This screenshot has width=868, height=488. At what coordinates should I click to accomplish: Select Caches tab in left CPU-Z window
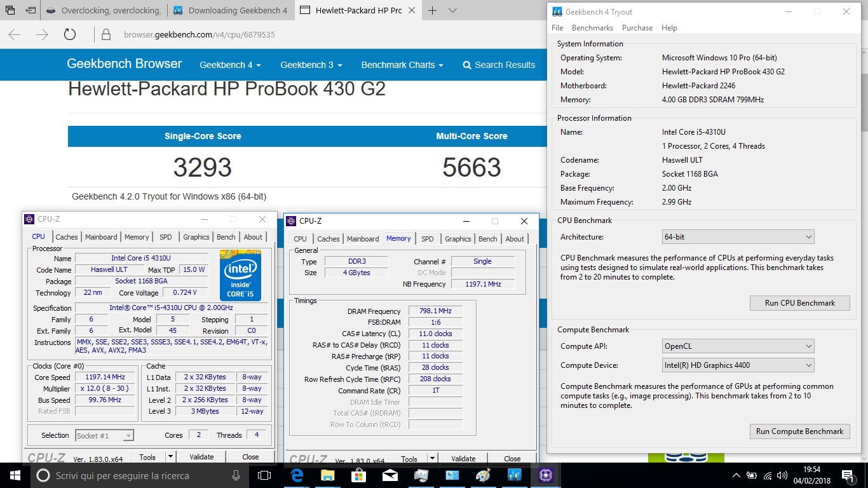coord(66,237)
